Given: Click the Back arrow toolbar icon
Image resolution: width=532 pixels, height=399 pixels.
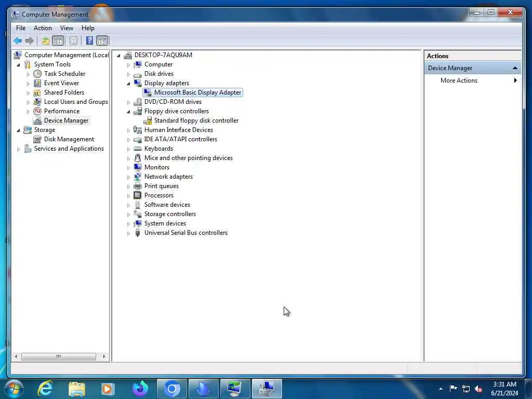Looking at the screenshot, I should pos(17,41).
